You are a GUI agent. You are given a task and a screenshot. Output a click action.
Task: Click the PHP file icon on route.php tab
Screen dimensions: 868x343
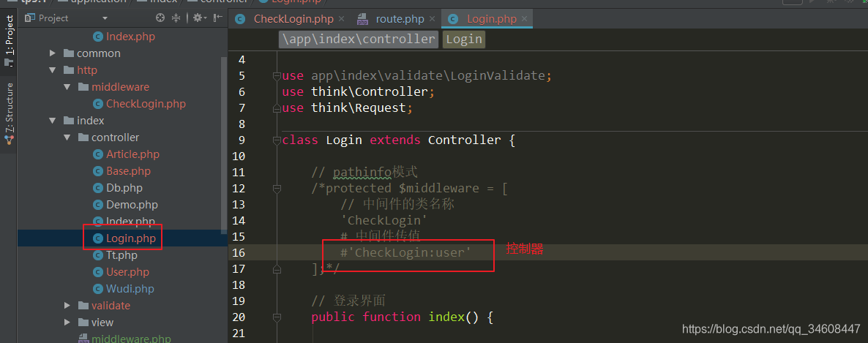pyautogui.click(x=362, y=19)
